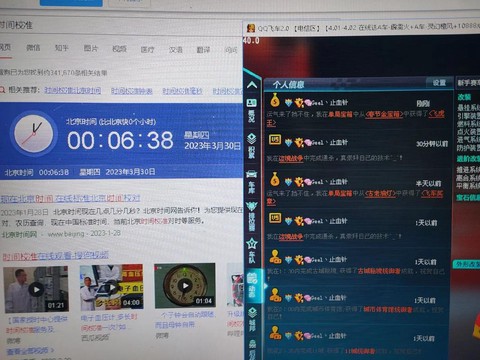Viewport: 480px width, 360px height.
Task: Open the 车库 garage sidebar icon
Action: tap(252, 182)
